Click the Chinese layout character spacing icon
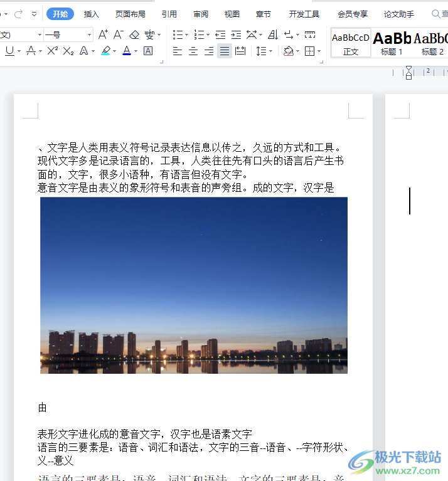This screenshot has width=448, height=481. click(252, 34)
